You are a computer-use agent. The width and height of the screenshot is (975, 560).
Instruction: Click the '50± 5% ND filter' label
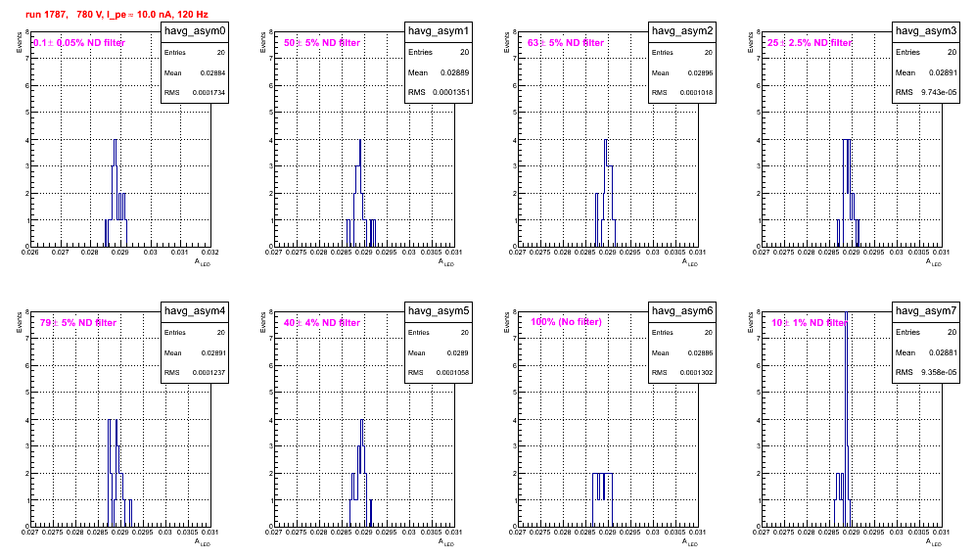322,43
